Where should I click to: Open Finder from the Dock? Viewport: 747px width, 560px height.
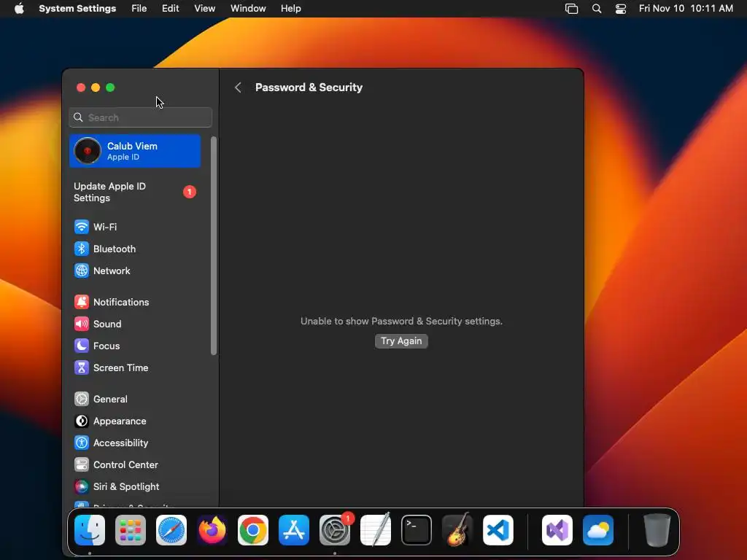90,530
